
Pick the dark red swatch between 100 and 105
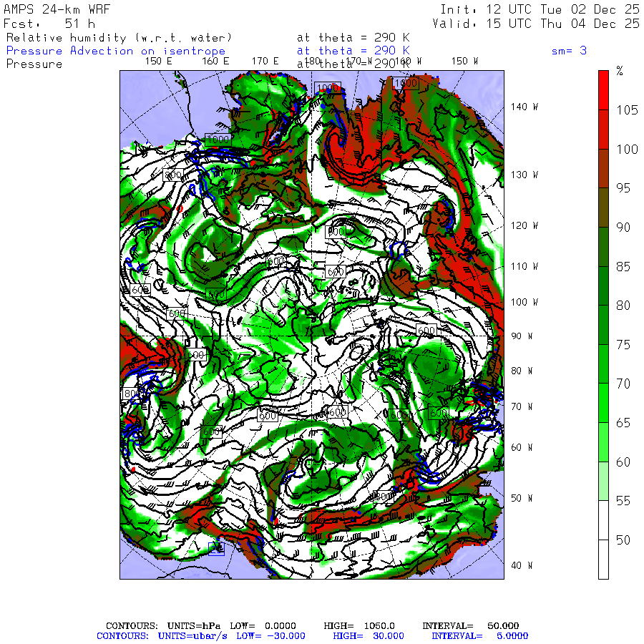tap(603, 130)
